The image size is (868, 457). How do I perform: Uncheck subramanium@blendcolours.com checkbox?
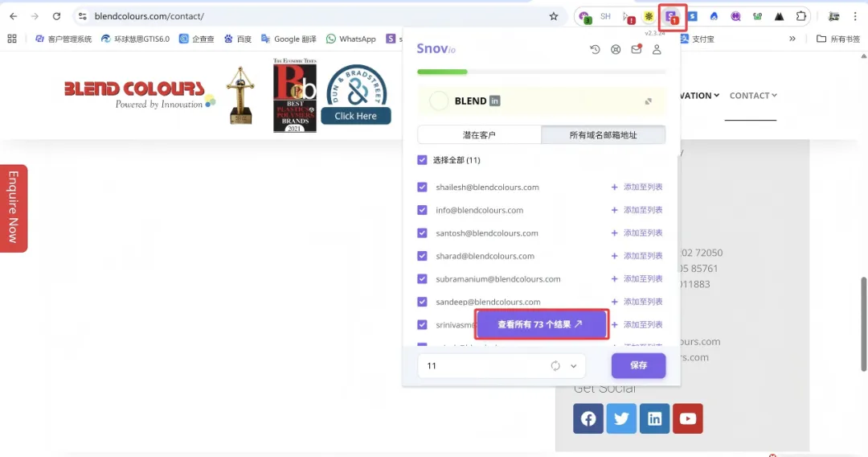coord(422,278)
